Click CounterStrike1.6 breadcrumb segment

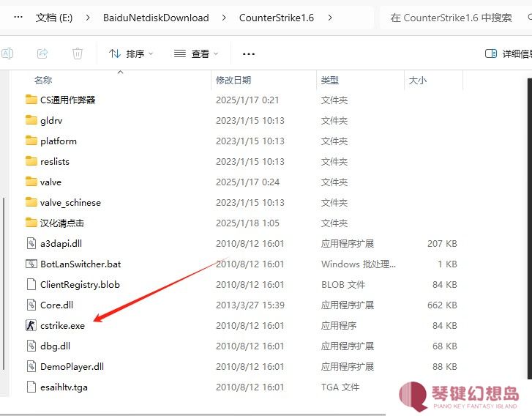277,18
